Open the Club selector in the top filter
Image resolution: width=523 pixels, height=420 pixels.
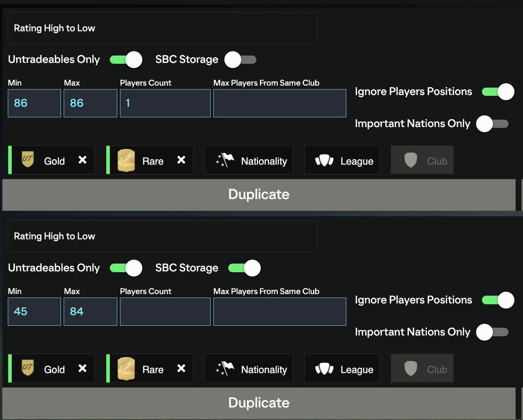click(x=422, y=160)
